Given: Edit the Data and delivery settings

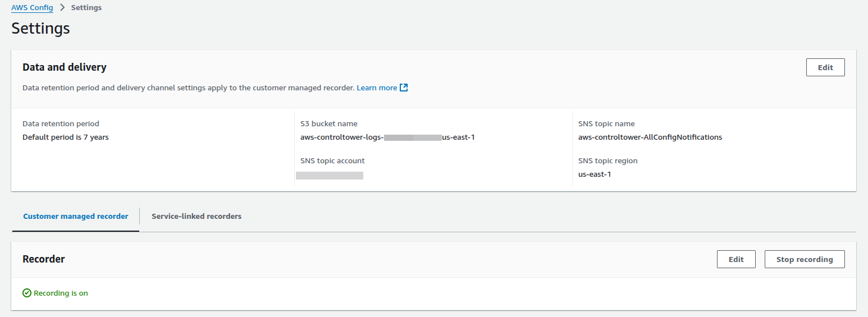Looking at the screenshot, I should click(825, 67).
